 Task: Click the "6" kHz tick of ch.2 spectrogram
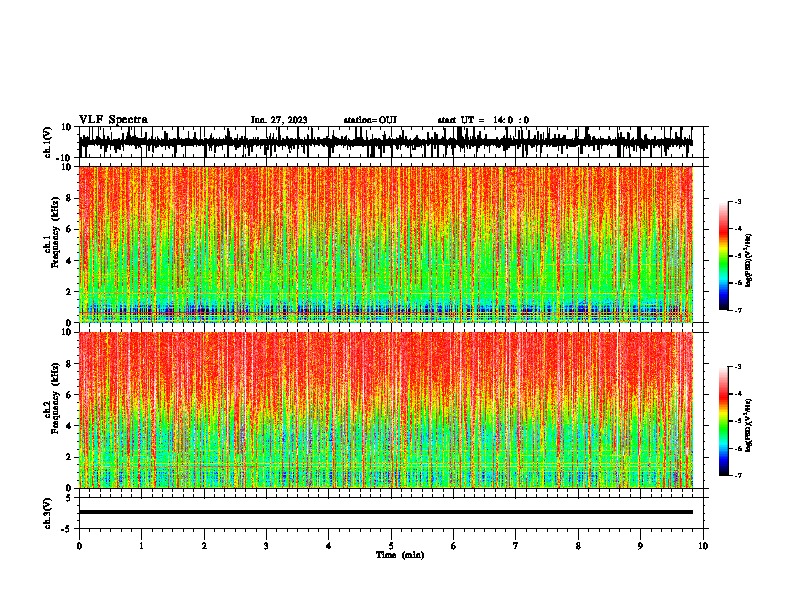[69, 395]
